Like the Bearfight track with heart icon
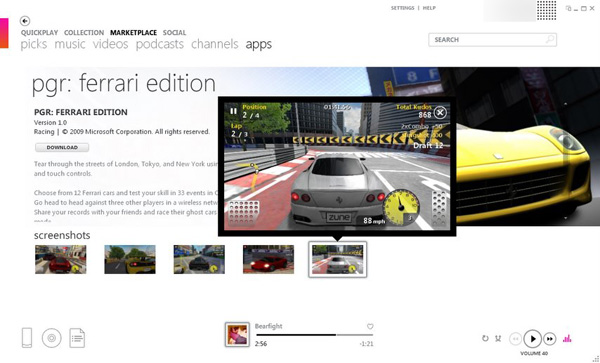Screen dimensions: 600x363 coord(370,326)
